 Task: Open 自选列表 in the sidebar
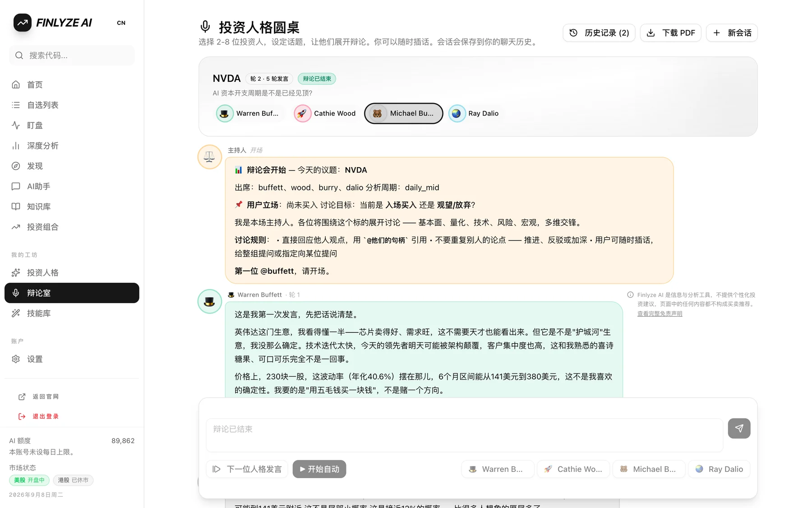pyautogui.click(x=72, y=105)
